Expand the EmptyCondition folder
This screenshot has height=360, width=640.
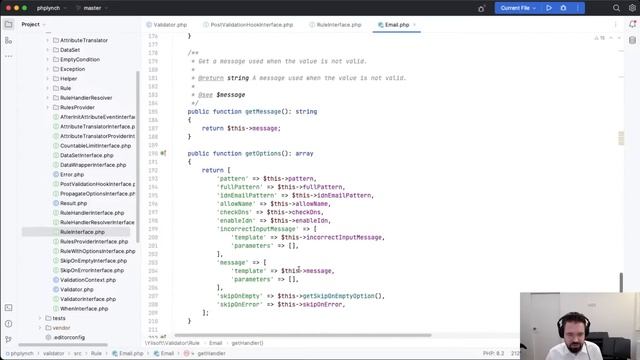click(x=47, y=60)
